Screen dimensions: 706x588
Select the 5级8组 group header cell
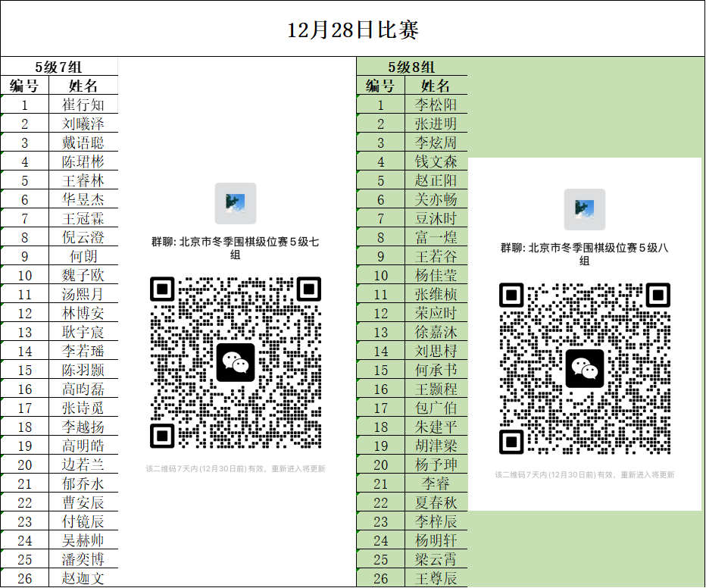tap(411, 67)
